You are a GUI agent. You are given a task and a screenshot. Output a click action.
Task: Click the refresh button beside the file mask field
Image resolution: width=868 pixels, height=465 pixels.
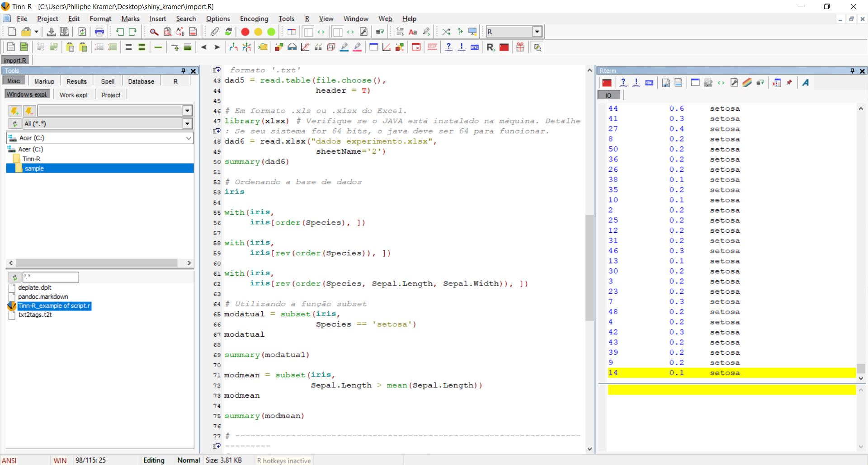tap(15, 277)
